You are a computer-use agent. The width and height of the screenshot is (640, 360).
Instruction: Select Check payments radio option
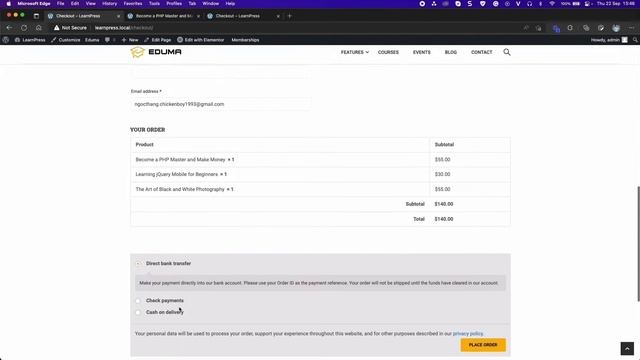138,301
